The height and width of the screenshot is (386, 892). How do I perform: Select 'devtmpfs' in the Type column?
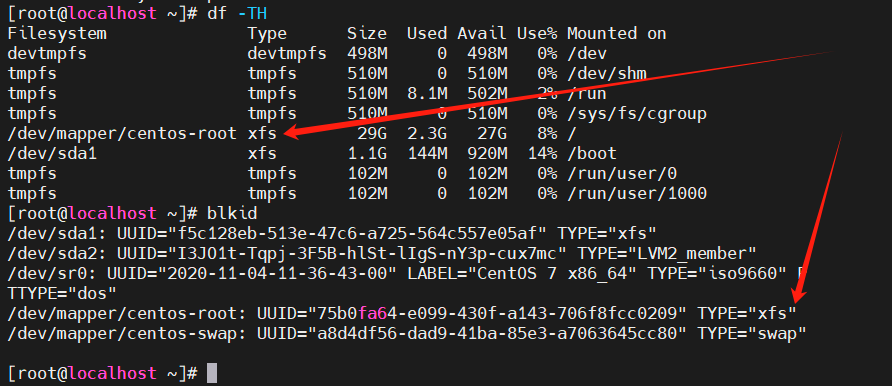coord(287,54)
